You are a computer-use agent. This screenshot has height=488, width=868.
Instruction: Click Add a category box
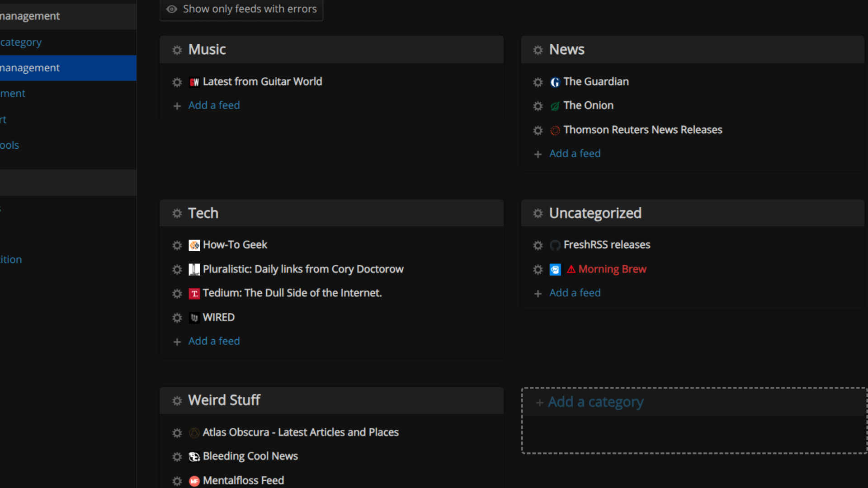[x=694, y=420]
